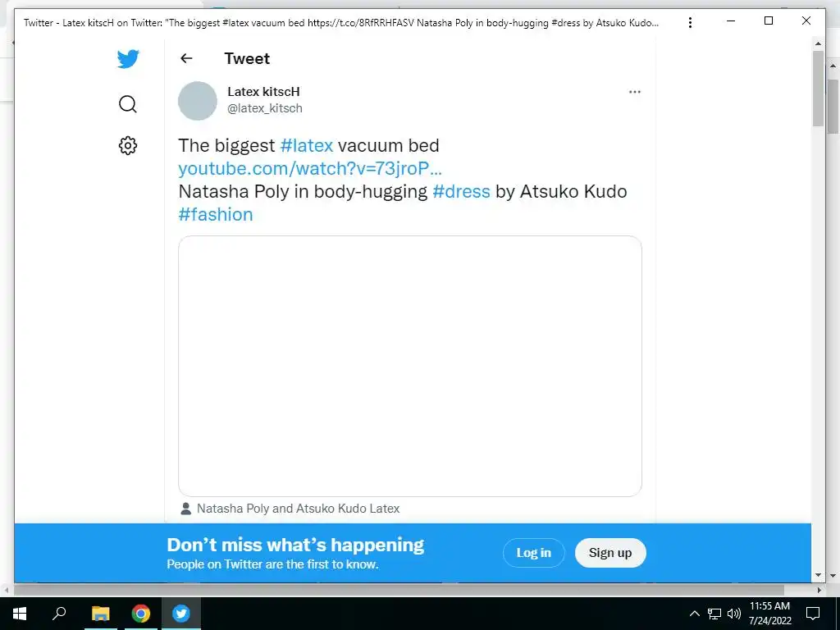The width and height of the screenshot is (840, 630).
Task: Show hidden system tray icons
Action: (x=694, y=614)
